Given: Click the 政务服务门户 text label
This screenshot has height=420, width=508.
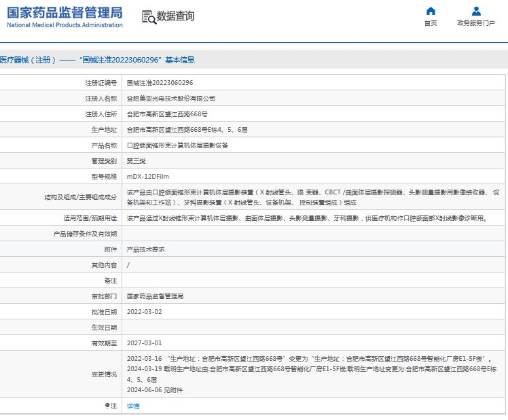Looking at the screenshot, I should coord(476,23).
